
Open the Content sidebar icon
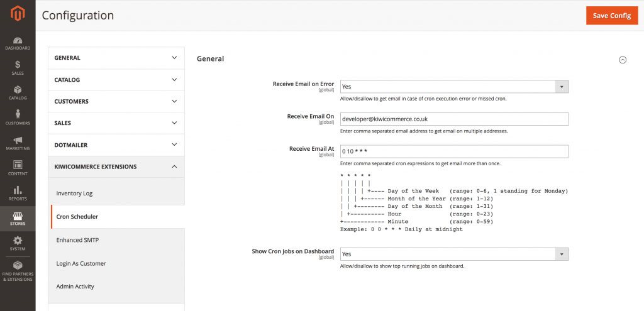click(18, 168)
